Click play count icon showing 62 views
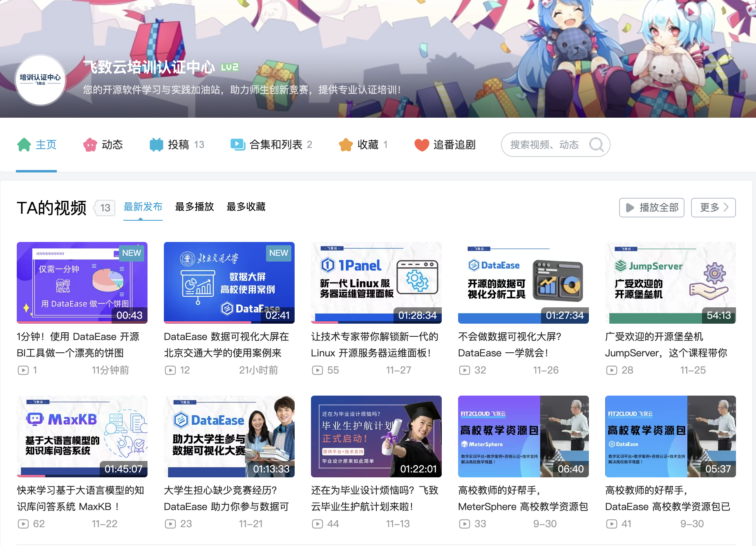Image resolution: width=756 pixels, height=546 pixels. [x=23, y=524]
